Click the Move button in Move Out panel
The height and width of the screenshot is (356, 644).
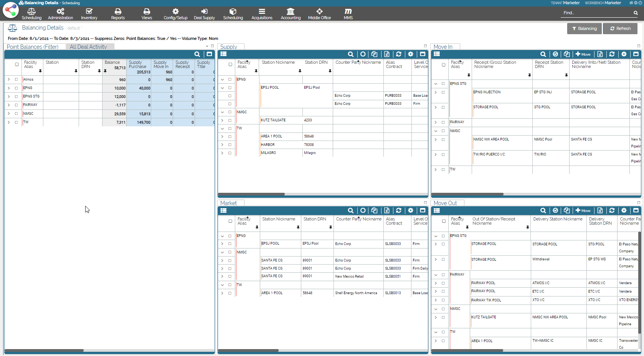pos(583,210)
